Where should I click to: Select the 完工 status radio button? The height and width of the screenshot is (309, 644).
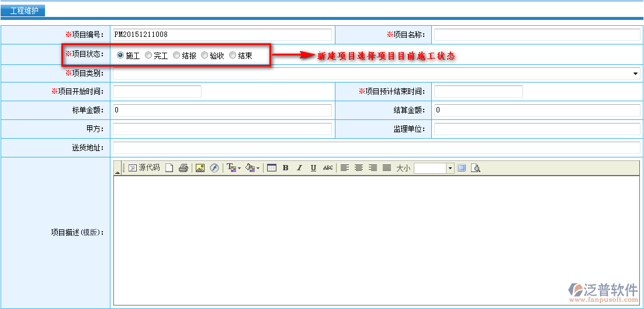coord(148,55)
